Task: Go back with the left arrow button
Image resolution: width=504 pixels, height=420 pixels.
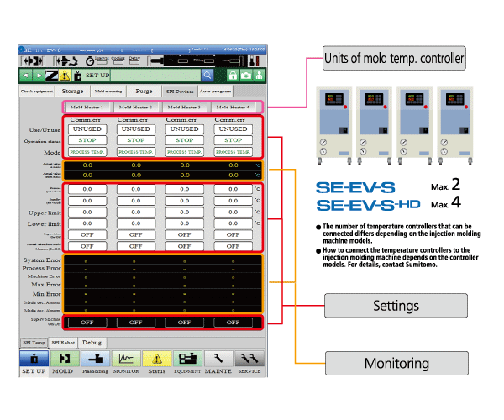Action: pos(26,76)
